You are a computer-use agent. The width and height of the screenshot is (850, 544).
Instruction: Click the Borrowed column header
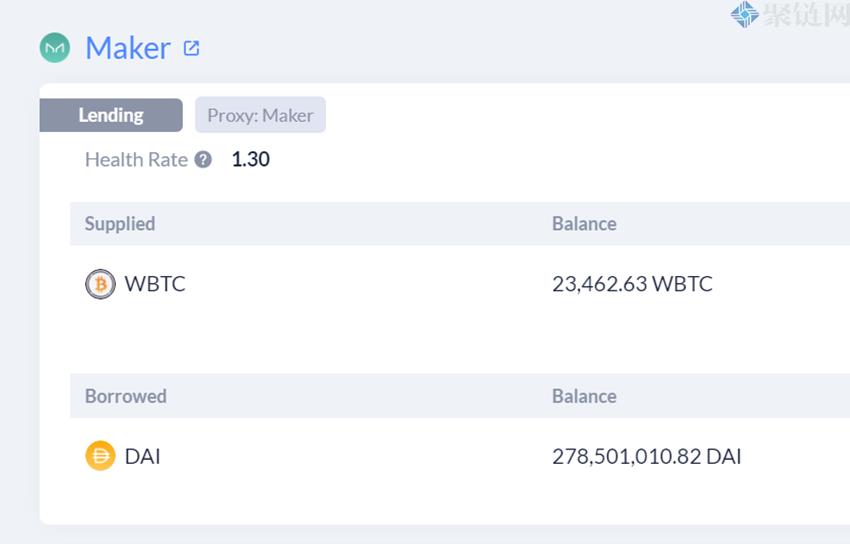(x=126, y=396)
